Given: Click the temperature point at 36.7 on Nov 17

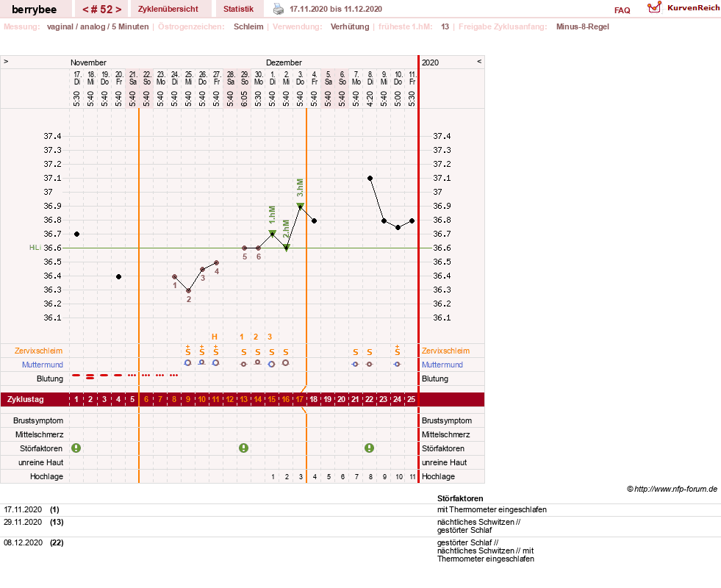Looking at the screenshot, I should [x=76, y=234].
